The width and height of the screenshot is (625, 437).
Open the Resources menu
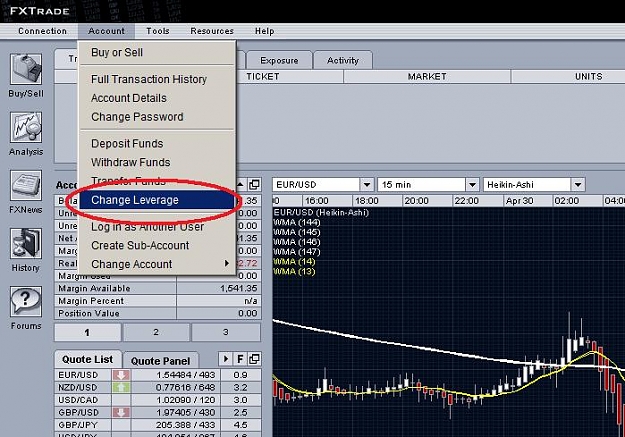pyautogui.click(x=212, y=31)
